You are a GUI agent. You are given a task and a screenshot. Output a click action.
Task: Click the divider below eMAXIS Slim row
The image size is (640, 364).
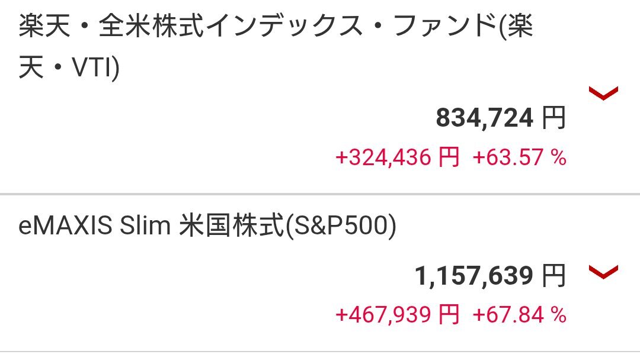coord(320,352)
